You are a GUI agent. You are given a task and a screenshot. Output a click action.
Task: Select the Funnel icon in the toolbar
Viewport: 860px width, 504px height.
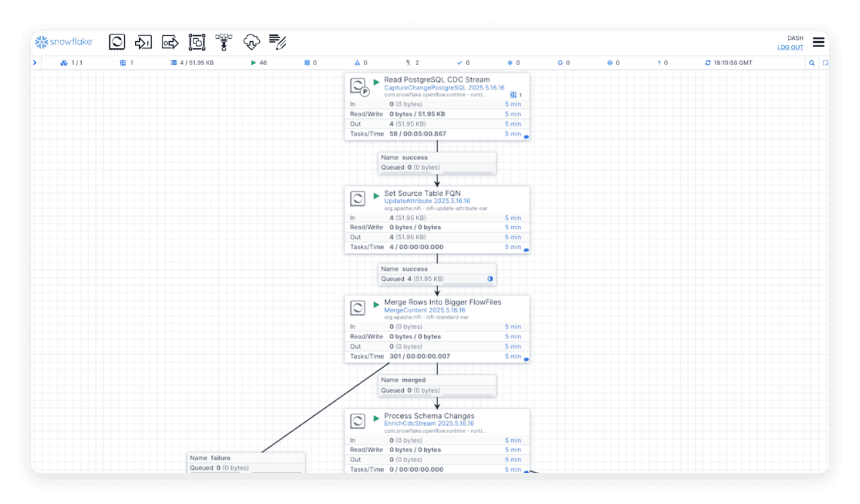223,42
